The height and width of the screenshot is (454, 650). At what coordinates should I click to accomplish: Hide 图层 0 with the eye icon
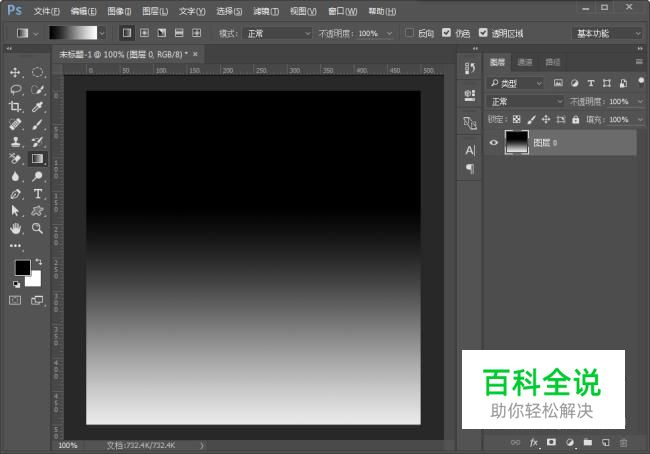point(493,143)
